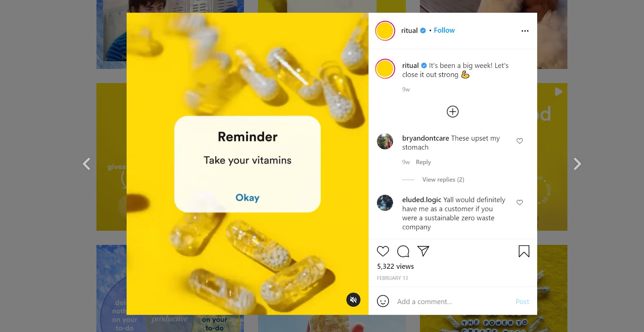This screenshot has height=332, width=644.
Task: Open the ritual profile picture in the header
Action: coord(385,31)
